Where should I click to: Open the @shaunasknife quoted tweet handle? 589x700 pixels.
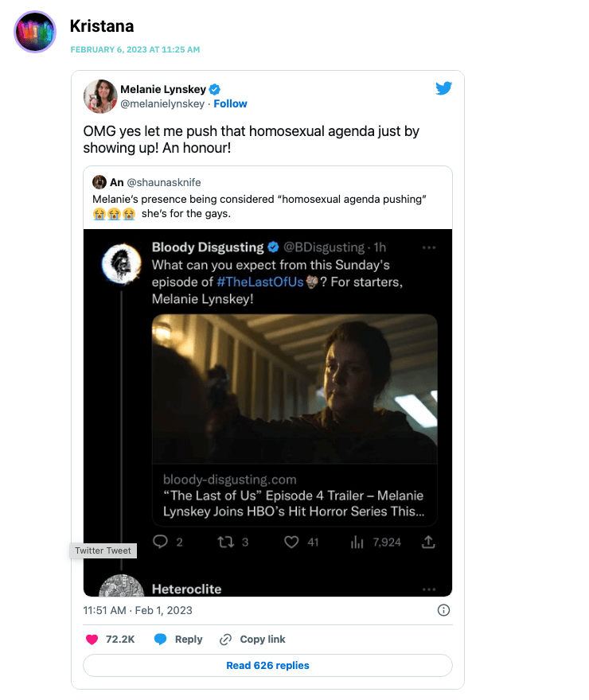click(164, 183)
